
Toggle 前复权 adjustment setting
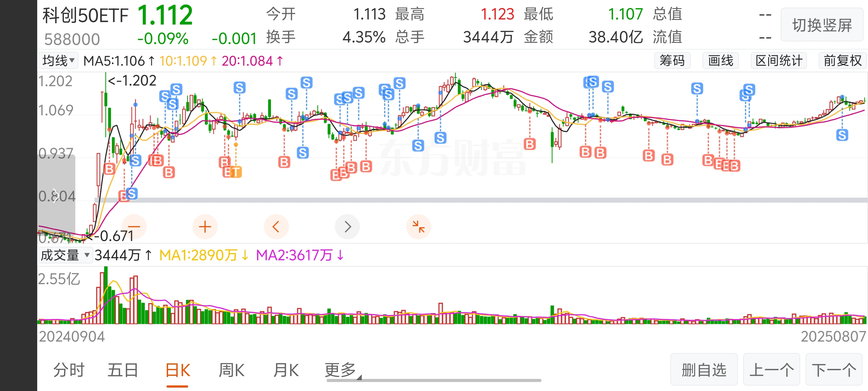coord(842,61)
